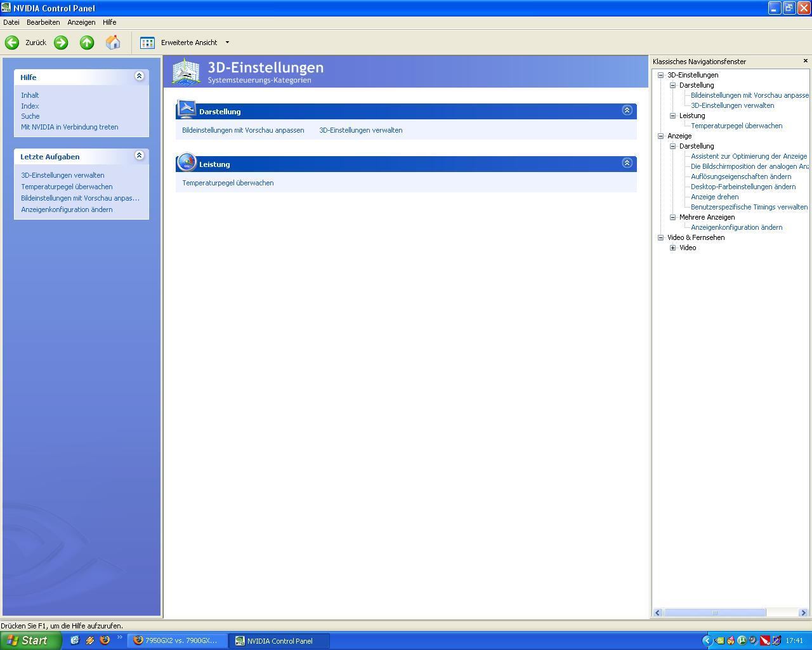Click the green forward arrow icon
The image size is (812, 650).
click(x=61, y=43)
